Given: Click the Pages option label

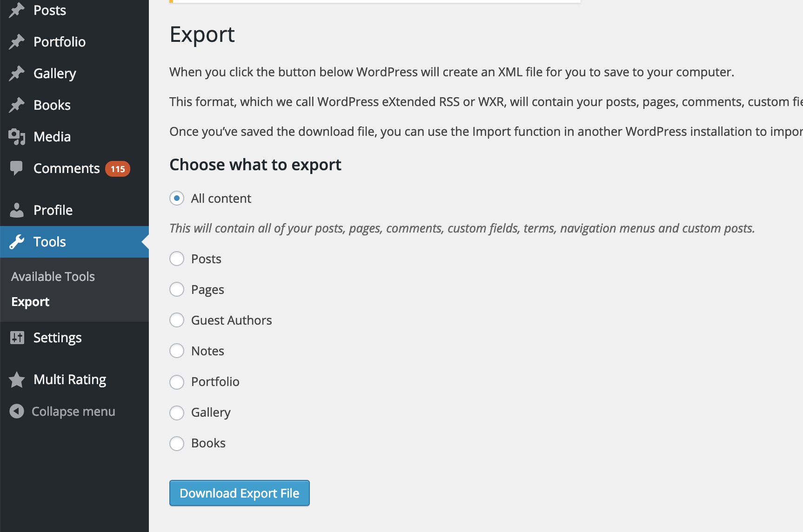Looking at the screenshot, I should point(207,290).
